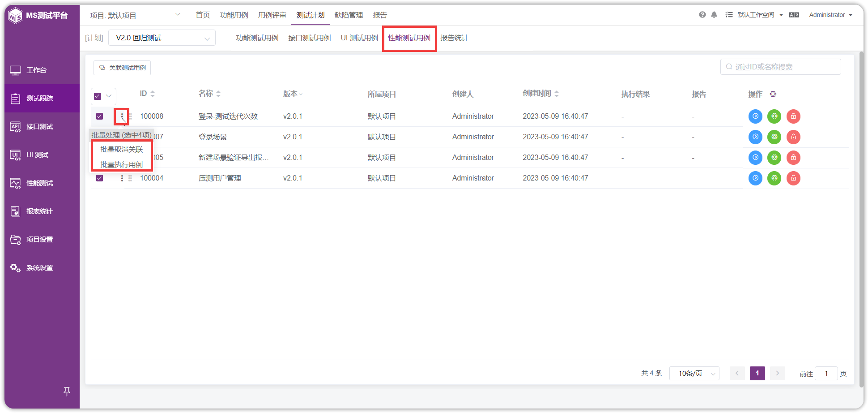Open 项目设置 from the sidebar
868x413 pixels.
[x=42, y=240]
